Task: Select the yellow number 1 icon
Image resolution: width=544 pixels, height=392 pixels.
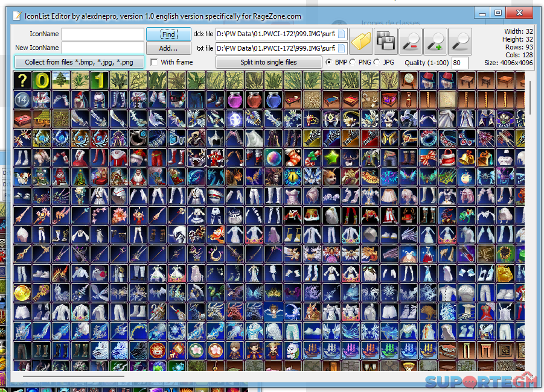Action: [x=99, y=80]
